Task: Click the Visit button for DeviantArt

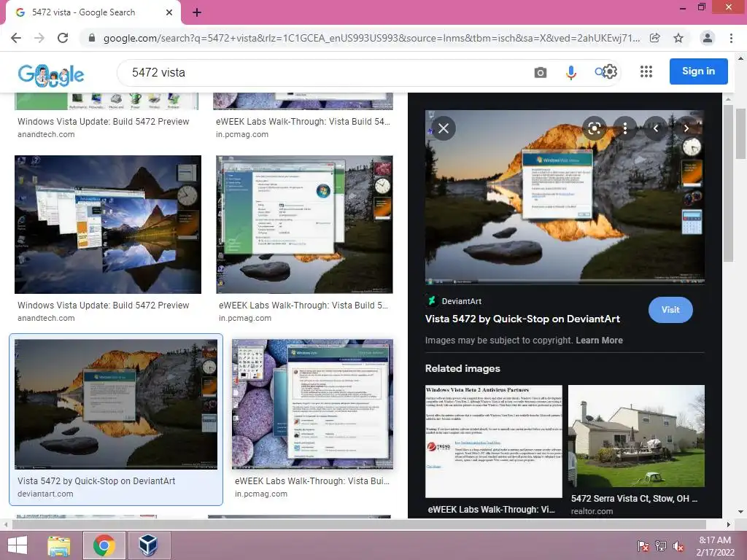Action: (x=670, y=310)
